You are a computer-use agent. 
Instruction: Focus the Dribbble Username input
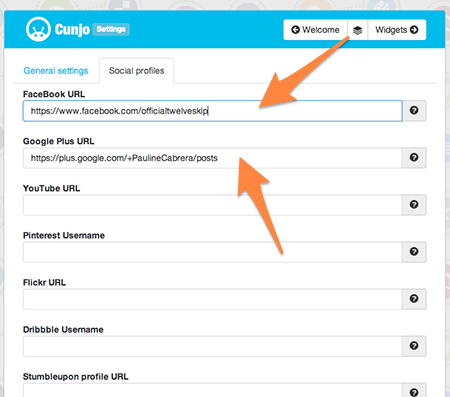pyautogui.click(x=213, y=346)
